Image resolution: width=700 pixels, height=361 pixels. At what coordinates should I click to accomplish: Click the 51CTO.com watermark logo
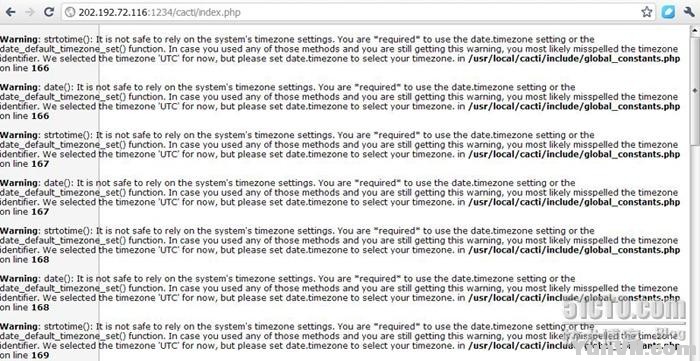pos(624,309)
